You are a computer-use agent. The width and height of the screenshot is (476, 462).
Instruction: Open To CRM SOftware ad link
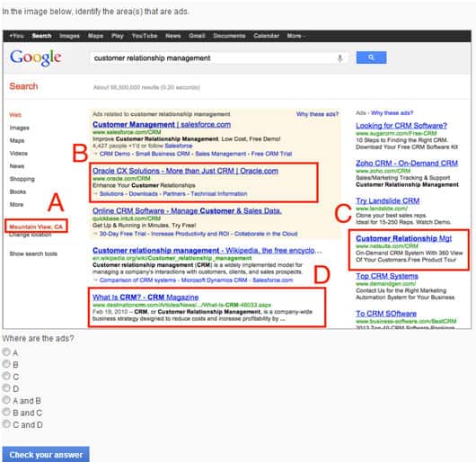[x=386, y=314]
